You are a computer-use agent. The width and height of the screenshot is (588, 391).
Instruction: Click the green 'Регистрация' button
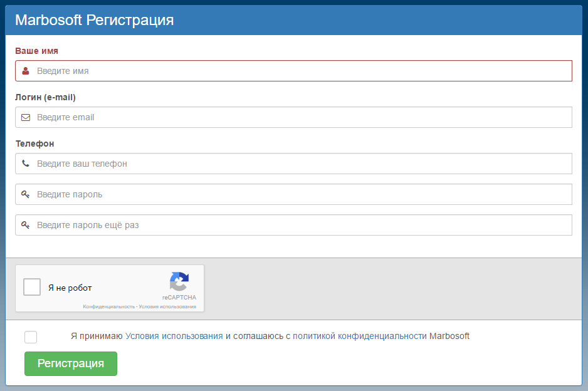click(71, 363)
